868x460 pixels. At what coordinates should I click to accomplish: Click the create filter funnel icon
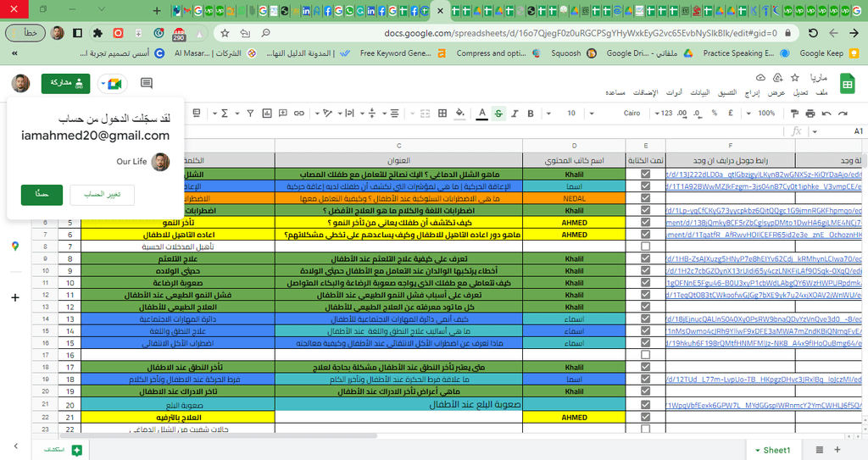(x=250, y=114)
